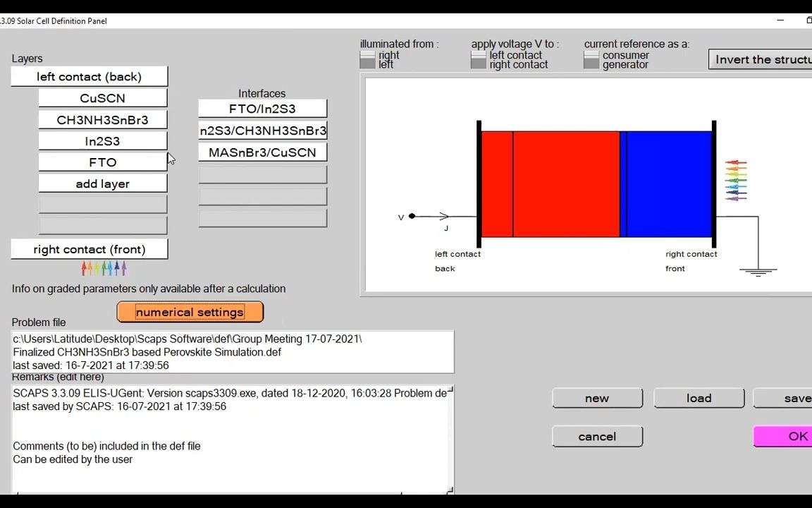Open the numerical settings panel
The width and height of the screenshot is (812, 508).
[x=190, y=312]
